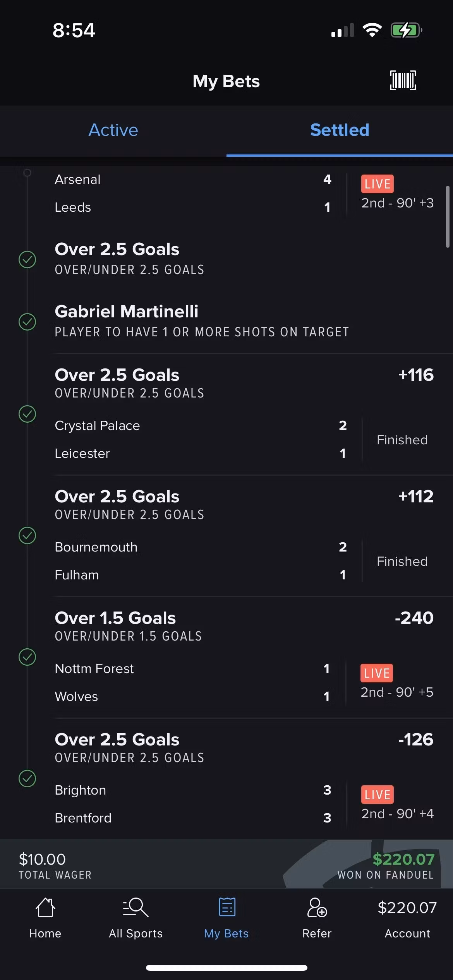Tap the +116 odds value
Viewport: 453px width, 980px height.
click(416, 375)
